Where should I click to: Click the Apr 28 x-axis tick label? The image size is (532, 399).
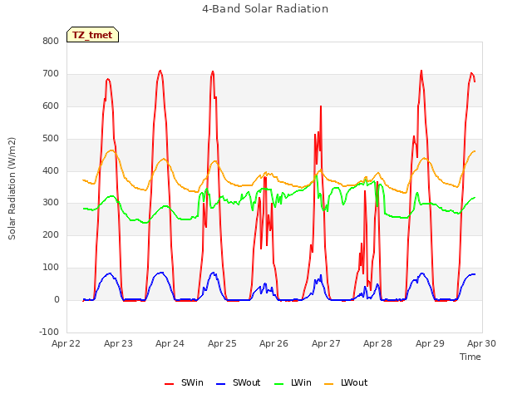point(377,343)
